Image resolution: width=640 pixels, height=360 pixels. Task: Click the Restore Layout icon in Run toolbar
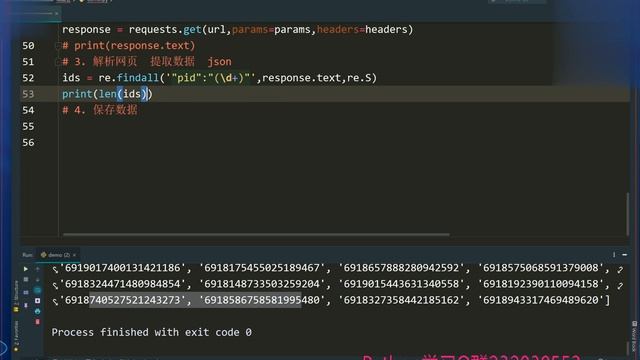coord(26,292)
